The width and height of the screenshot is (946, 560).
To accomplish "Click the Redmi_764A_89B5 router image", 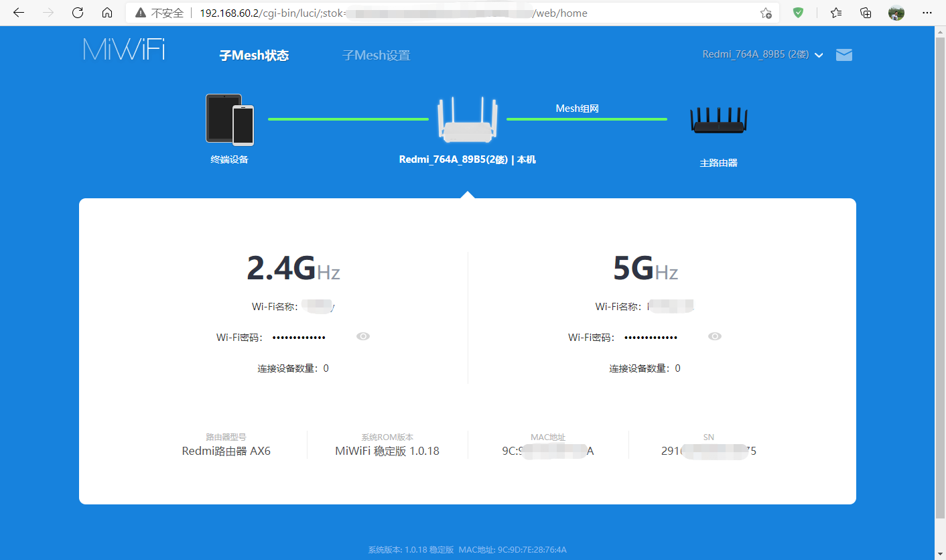I will [x=467, y=121].
